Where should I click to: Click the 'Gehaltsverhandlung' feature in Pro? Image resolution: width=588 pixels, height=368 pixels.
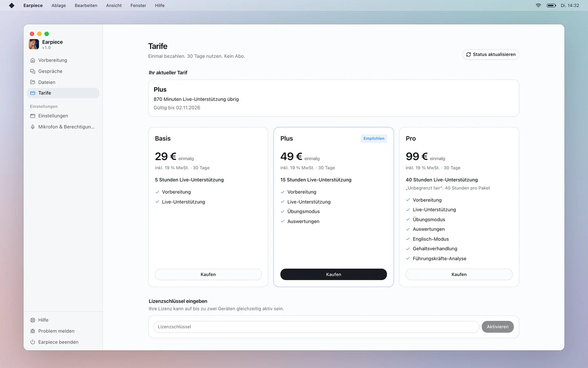click(435, 249)
